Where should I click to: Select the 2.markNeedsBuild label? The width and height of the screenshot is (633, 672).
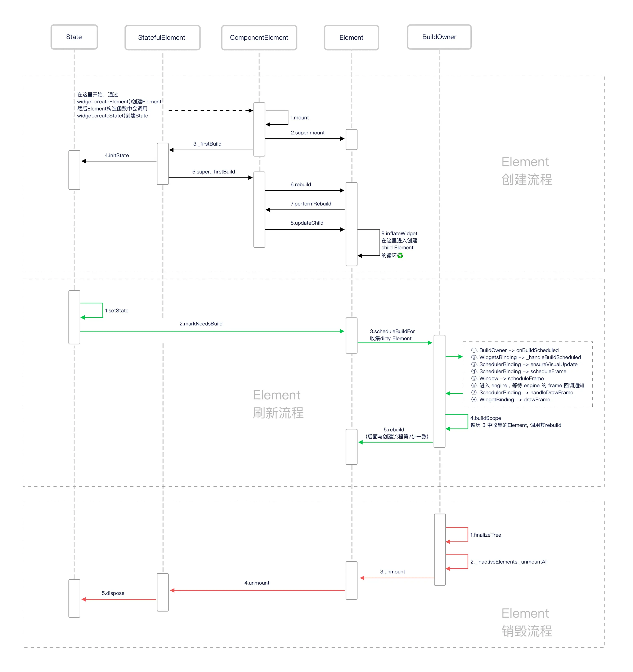[201, 324]
